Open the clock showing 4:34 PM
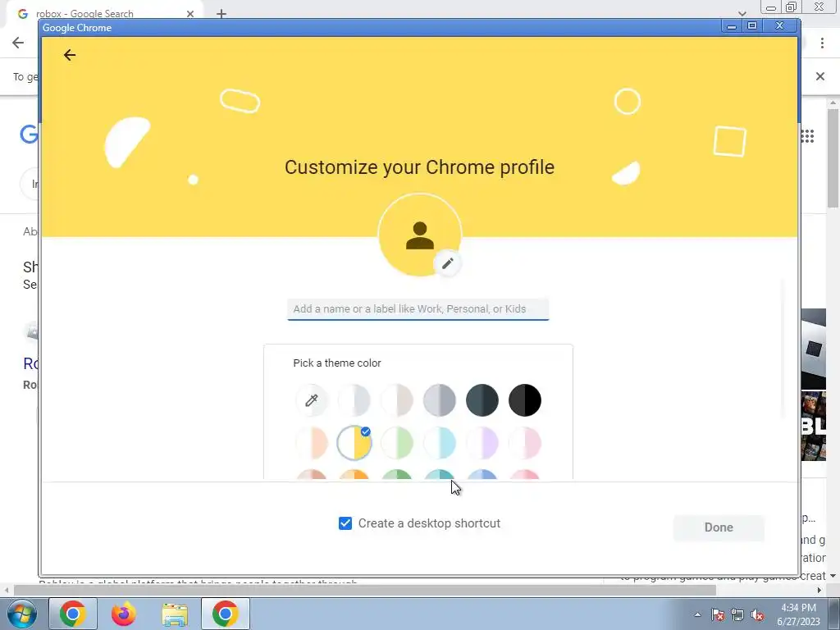The width and height of the screenshot is (840, 630). (x=798, y=614)
